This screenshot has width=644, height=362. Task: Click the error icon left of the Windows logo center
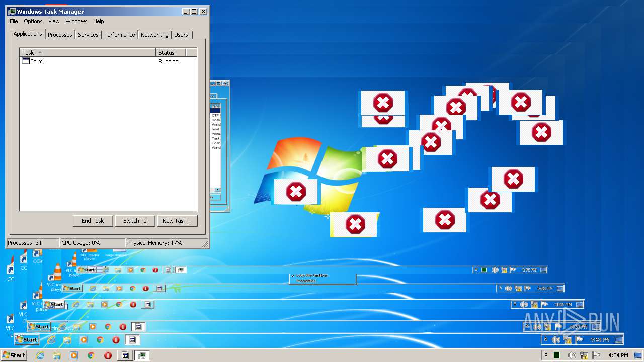click(296, 192)
